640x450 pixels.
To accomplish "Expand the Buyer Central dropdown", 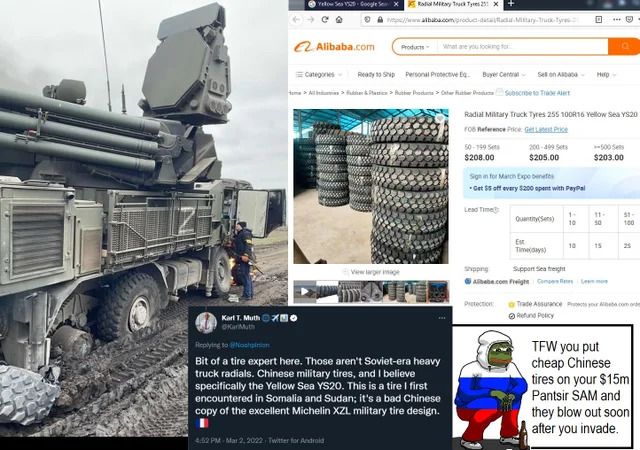I will click(x=504, y=74).
